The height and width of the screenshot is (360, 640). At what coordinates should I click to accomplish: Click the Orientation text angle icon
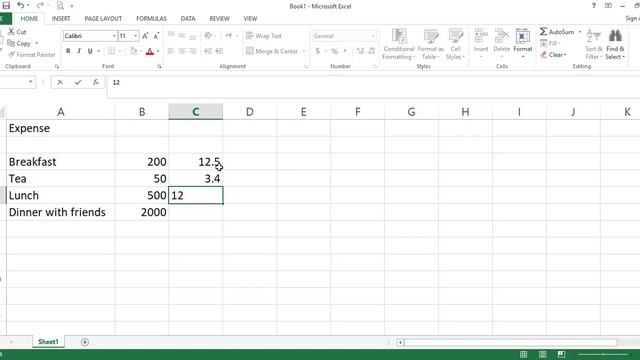coord(208,36)
